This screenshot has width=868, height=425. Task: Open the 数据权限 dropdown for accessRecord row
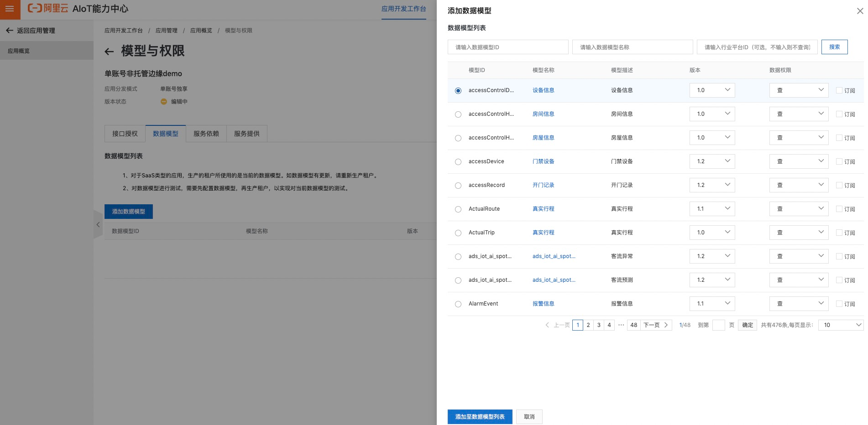[799, 185]
